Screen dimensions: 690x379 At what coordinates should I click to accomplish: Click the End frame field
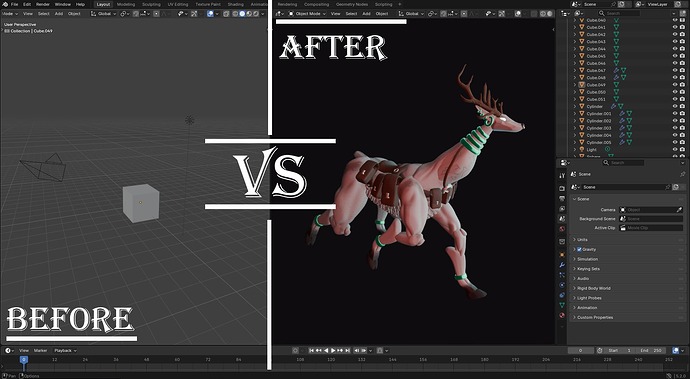pos(651,350)
